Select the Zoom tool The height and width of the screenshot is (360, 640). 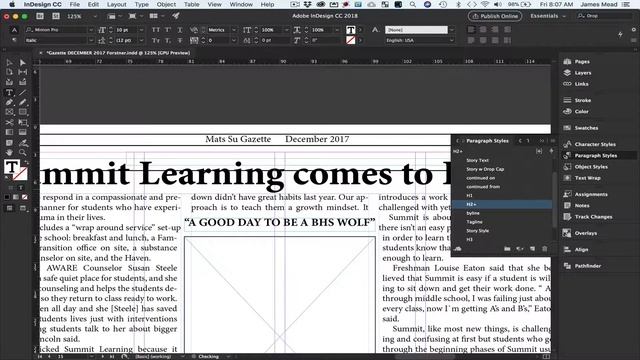click(x=23, y=153)
